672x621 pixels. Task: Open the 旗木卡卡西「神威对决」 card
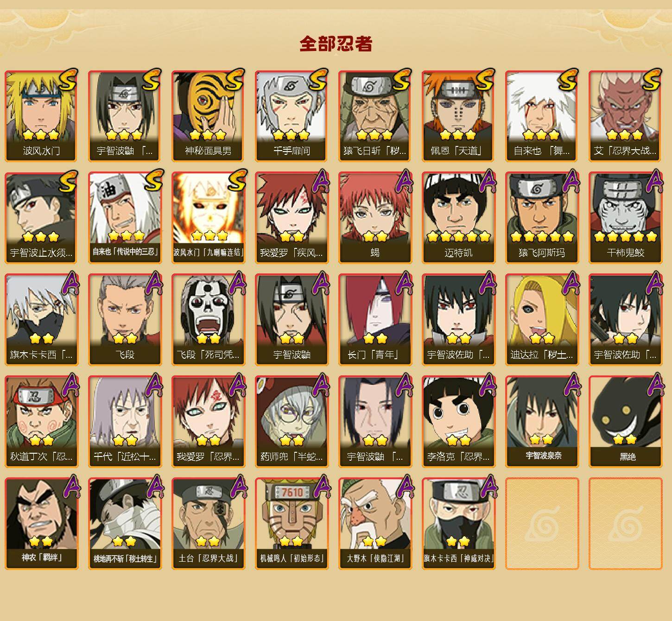(459, 524)
